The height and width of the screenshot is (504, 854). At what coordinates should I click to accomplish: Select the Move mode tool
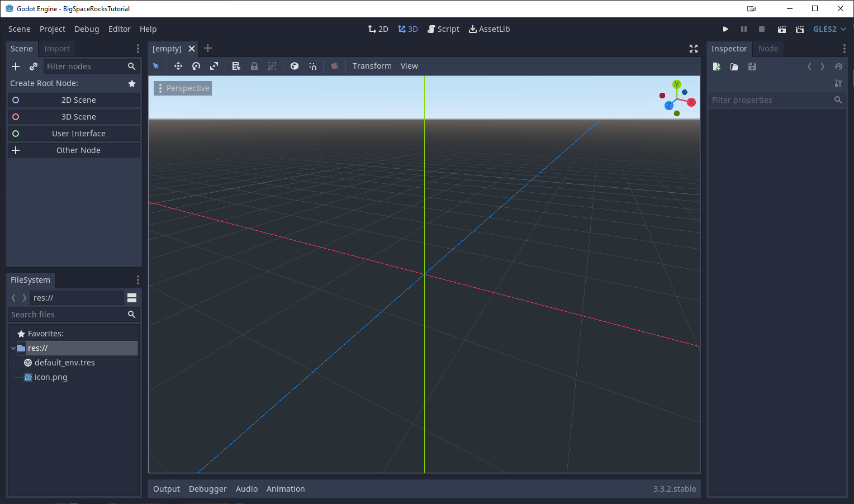[178, 66]
